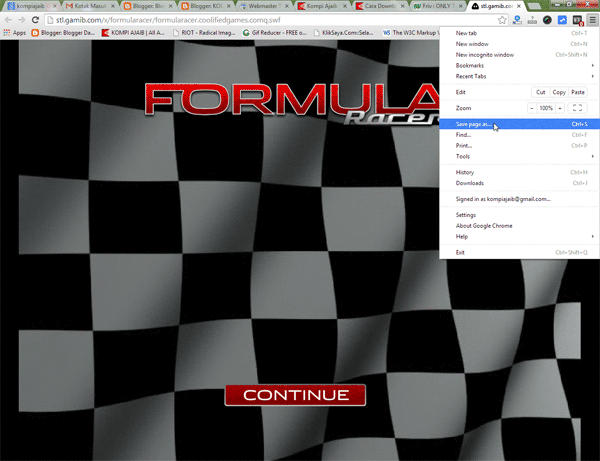This screenshot has width=600, height=461.
Task: Close the stl.gamib.com tab
Action: (519, 6)
